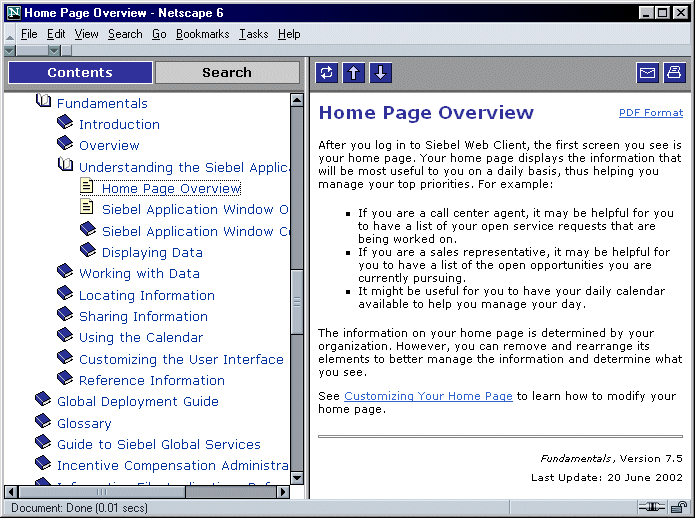Click open book icon beside Understanding the Siebel
The height and width of the screenshot is (518, 695).
click(65, 165)
